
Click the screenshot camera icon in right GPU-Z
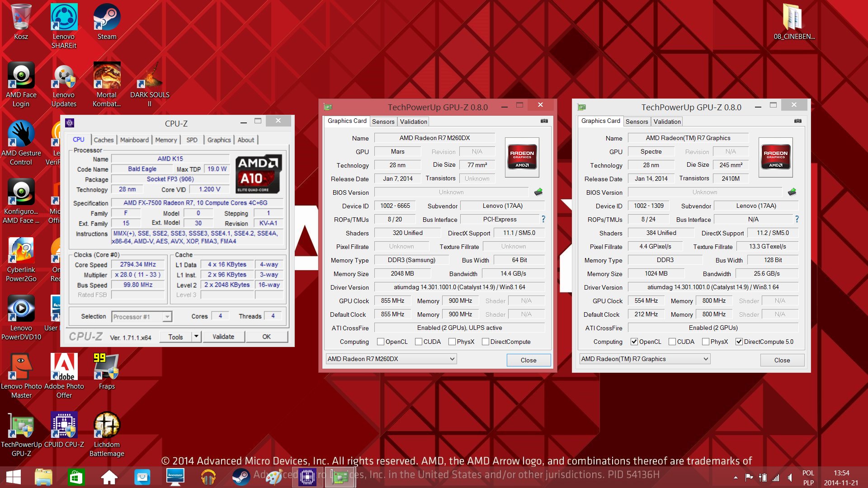point(798,121)
